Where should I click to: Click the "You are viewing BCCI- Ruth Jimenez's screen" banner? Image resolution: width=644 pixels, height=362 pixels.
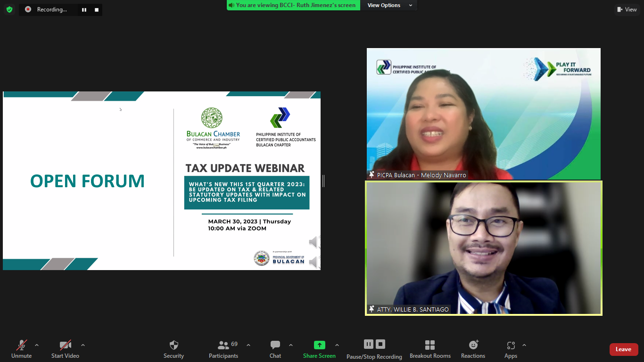click(x=293, y=5)
